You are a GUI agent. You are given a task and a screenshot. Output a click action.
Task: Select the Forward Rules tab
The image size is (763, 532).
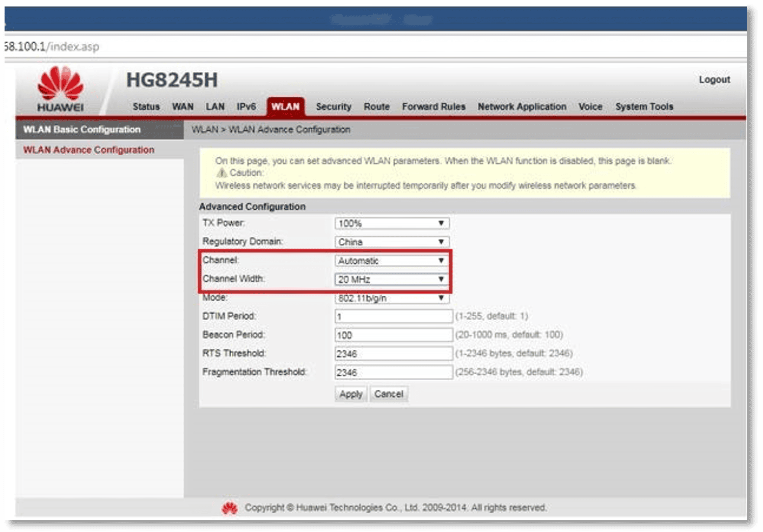[433, 107]
